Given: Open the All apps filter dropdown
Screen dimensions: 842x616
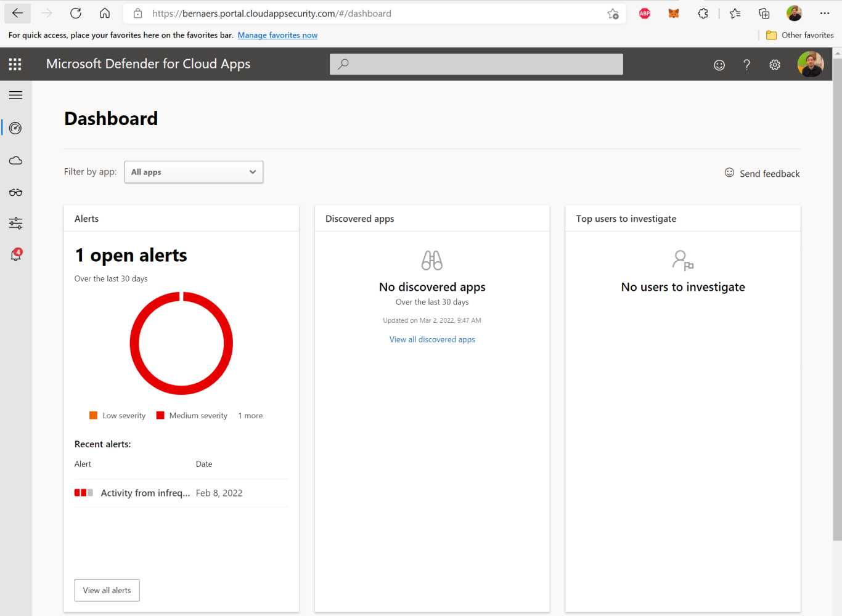Looking at the screenshot, I should 194,172.
